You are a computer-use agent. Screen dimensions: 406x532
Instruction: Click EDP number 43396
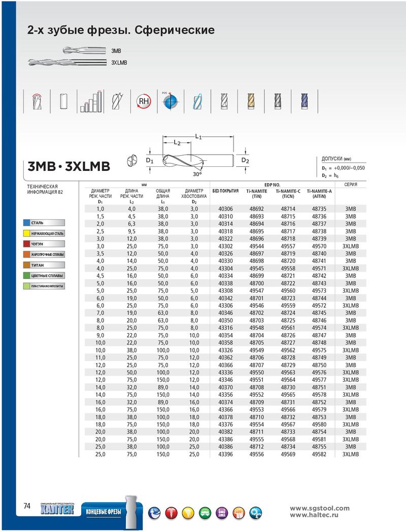click(x=226, y=454)
